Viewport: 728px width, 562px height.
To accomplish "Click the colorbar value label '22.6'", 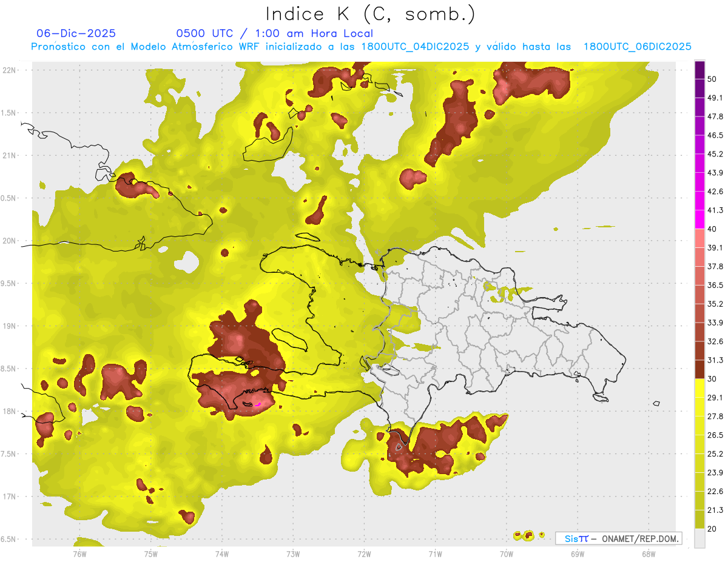I will pyautogui.click(x=715, y=491).
